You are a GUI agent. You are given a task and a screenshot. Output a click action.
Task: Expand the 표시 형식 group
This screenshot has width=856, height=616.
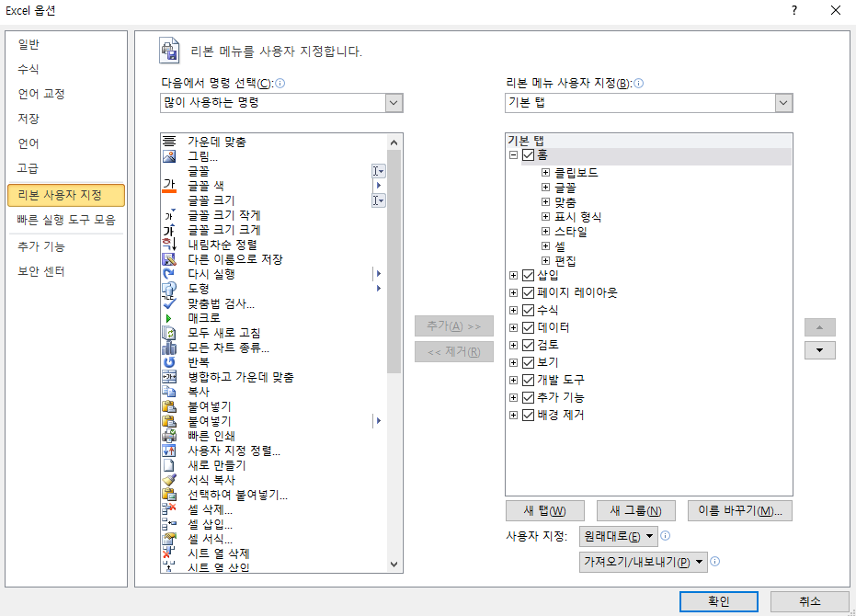545,217
